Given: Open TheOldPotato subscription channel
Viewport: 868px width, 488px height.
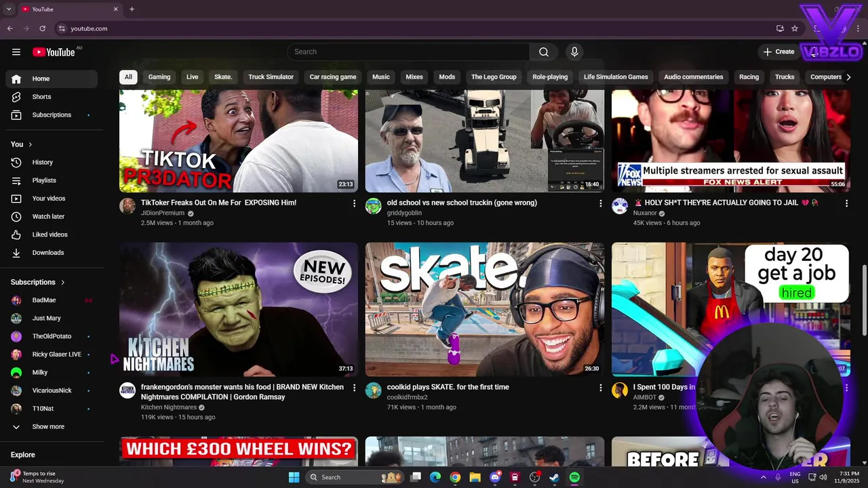Looking at the screenshot, I should 52,336.
